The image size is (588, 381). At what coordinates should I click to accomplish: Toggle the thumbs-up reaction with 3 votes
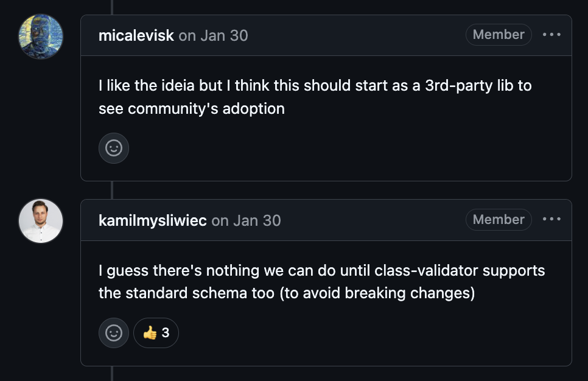click(156, 333)
